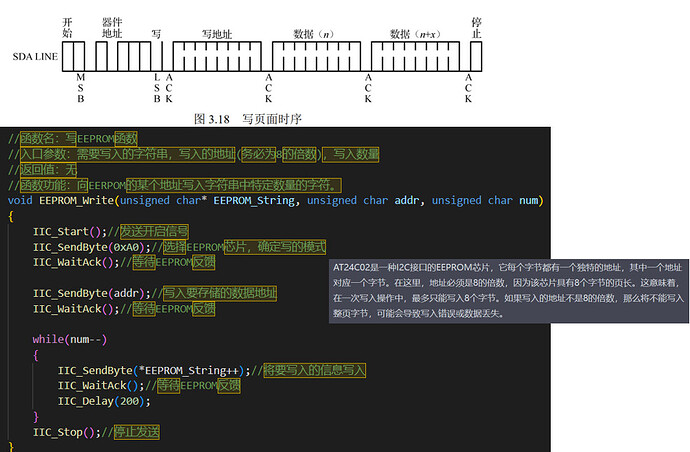This screenshot has height=452, width=690.
Task: Click the 数据（n）label in the diagram
Action: 314,34
